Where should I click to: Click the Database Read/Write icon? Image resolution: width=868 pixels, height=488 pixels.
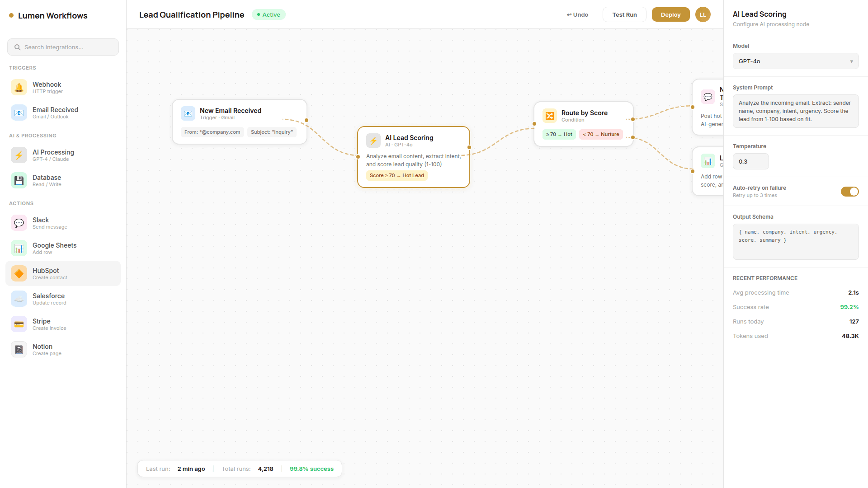(x=19, y=180)
